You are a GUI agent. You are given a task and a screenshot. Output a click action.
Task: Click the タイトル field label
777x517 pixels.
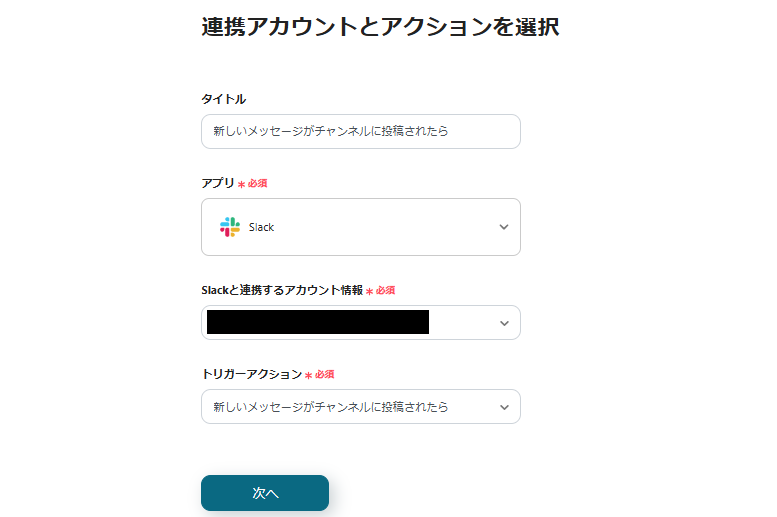[223, 99]
